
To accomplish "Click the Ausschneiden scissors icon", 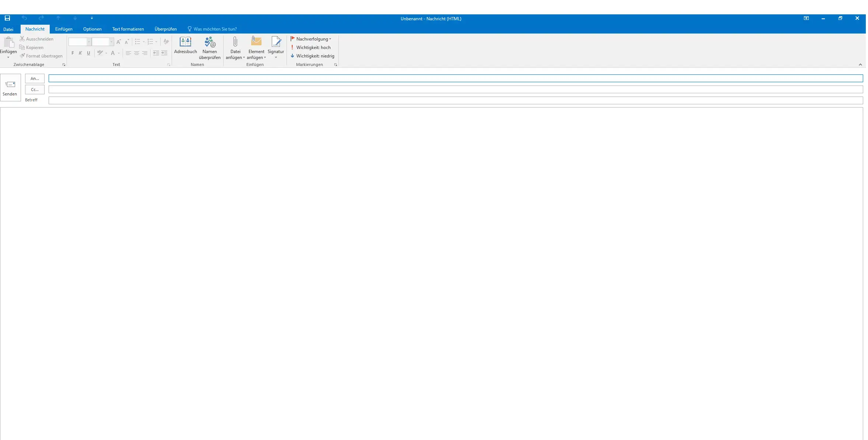I will (x=22, y=39).
